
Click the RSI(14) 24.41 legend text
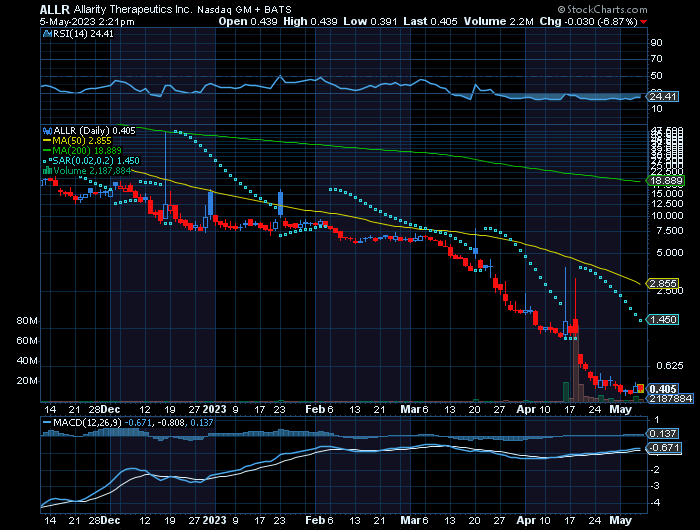click(x=83, y=34)
